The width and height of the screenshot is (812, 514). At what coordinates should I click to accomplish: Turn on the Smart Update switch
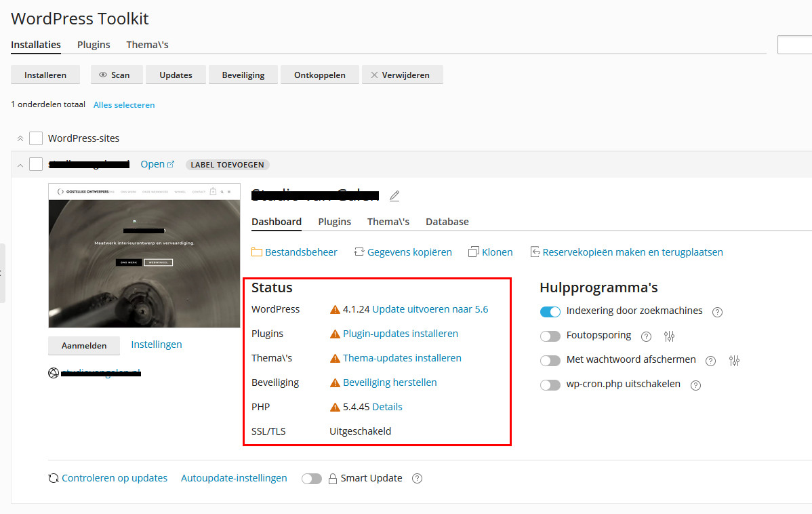pos(312,479)
